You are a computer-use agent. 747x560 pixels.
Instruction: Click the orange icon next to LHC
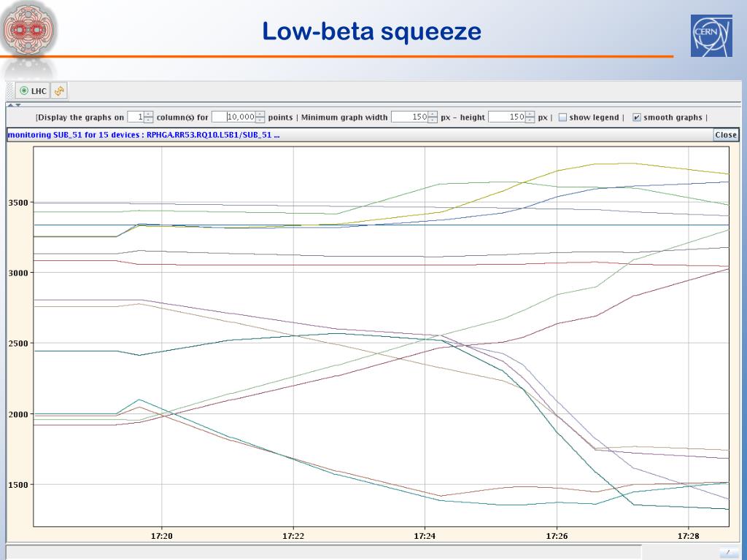point(59,91)
